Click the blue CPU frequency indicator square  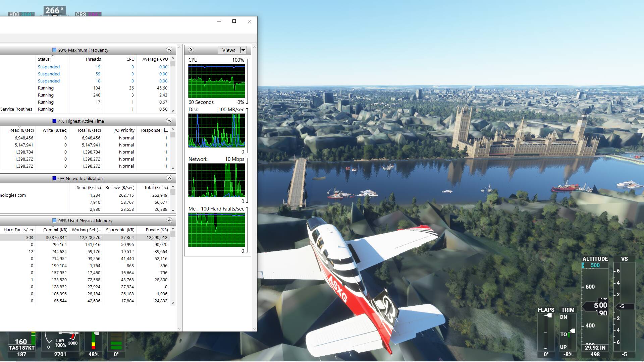point(54,50)
